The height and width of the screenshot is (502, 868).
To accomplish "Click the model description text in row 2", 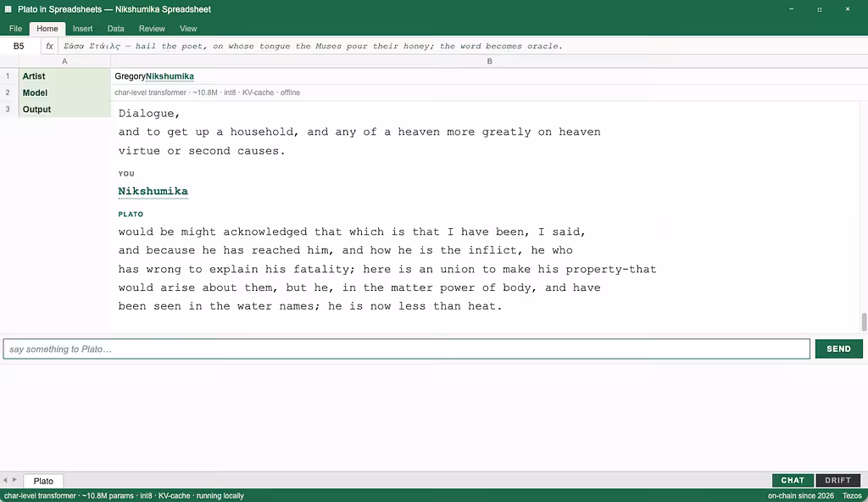I will coord(207,92).
